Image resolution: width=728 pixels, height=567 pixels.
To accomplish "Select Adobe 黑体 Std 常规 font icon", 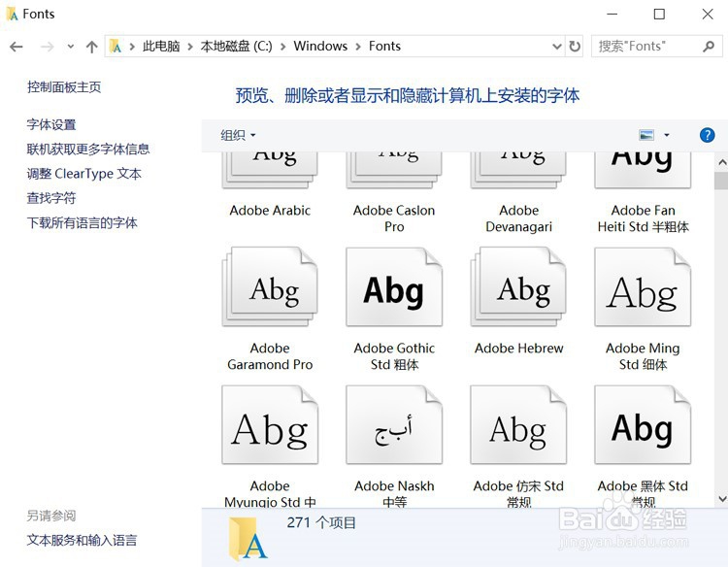I will point(643,424).
